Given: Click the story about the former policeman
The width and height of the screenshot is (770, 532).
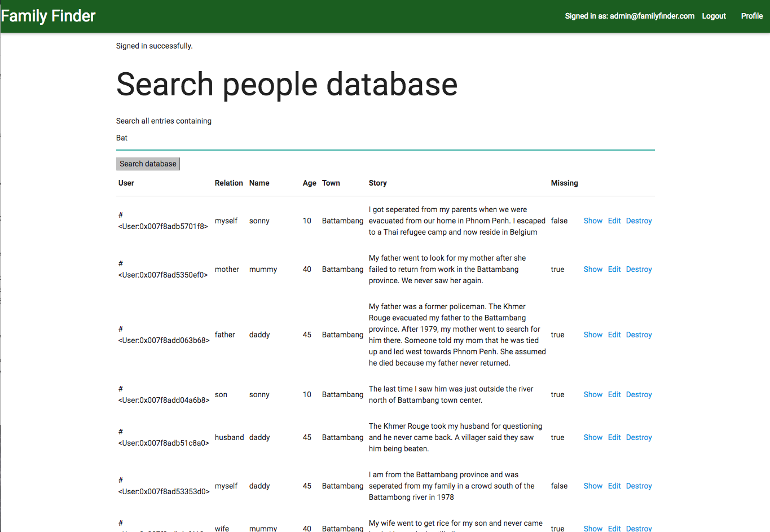Looking at the screenshot, I should click(x=457, y=335).
